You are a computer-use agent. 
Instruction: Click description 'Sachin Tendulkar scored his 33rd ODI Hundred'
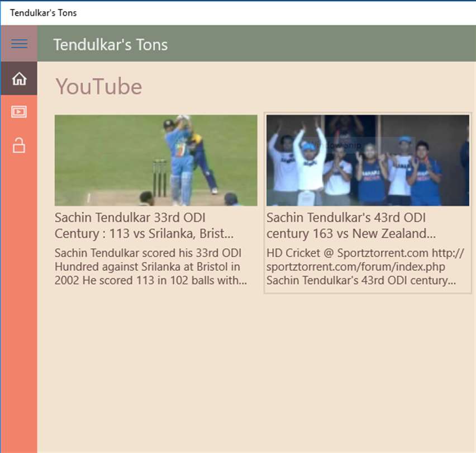[x=151, y=266]
